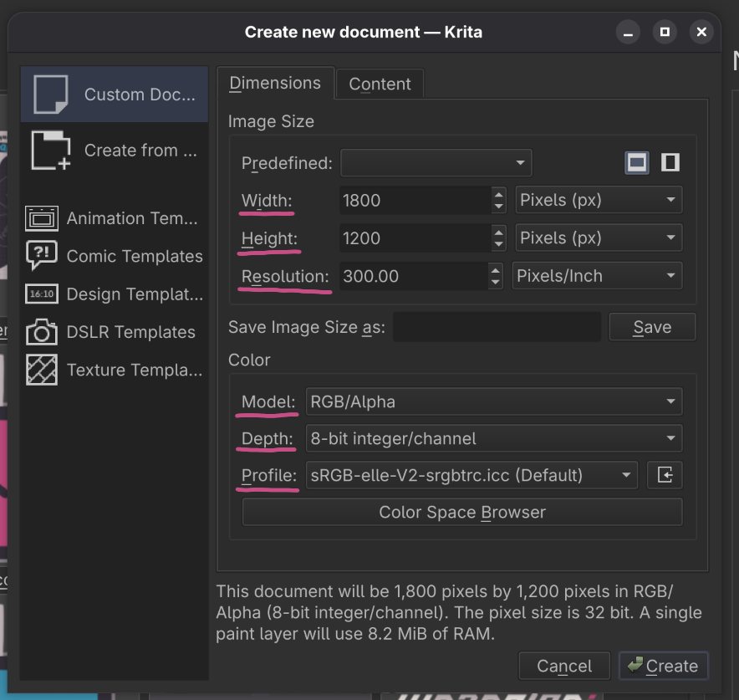739x700 pixels.
Task: Increase Resolution with up arrow
Action: (x=495, y=270)
